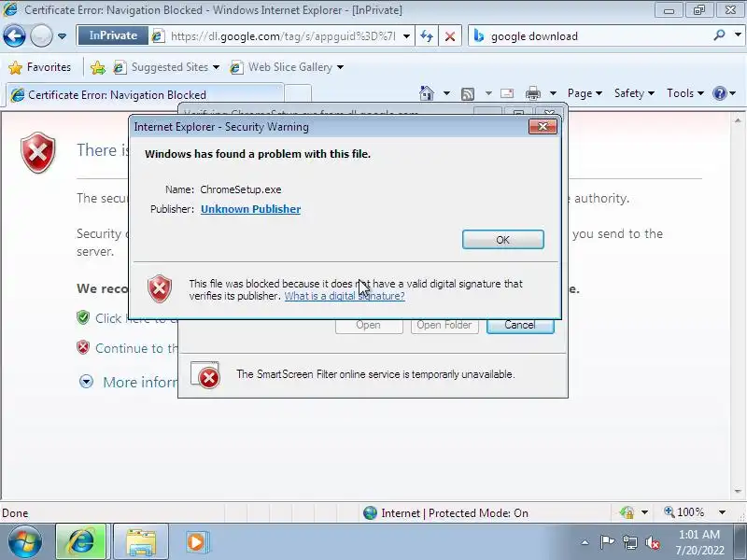Open the zoom level dropdown arrow
Image resolution: width=747 pixels, height=560 pixels.
pyautogui.click(x=722, y=512)
